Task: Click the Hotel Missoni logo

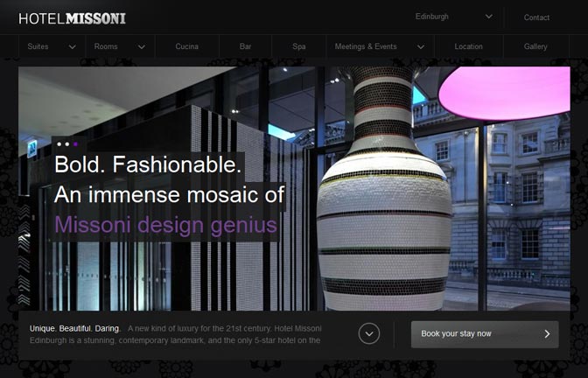Action: (x=72, y=18)
